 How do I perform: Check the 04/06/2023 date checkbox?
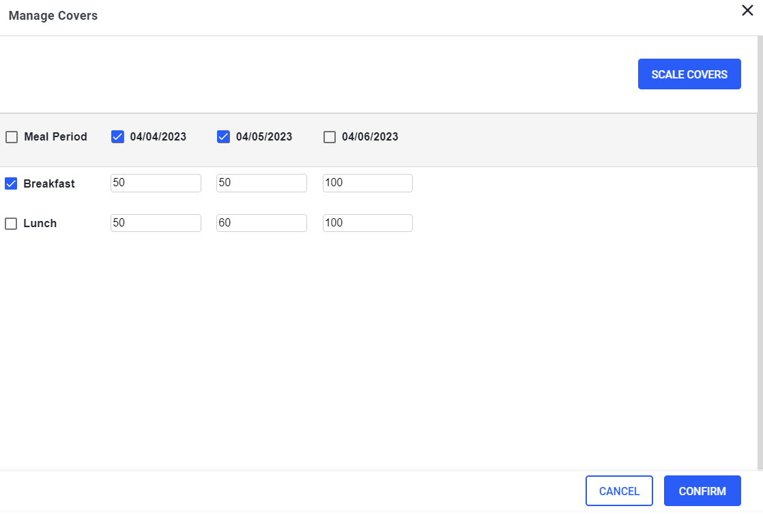click(330, 137)
